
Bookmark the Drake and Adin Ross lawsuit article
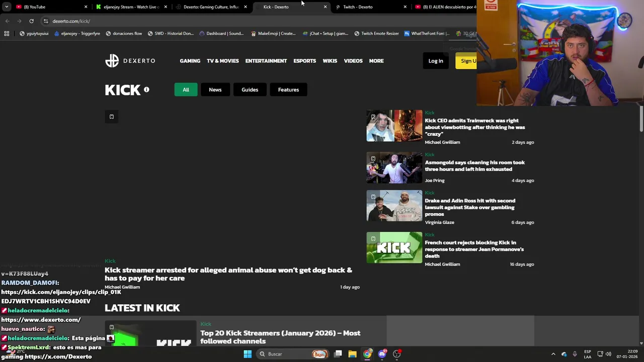click(373, 197)
